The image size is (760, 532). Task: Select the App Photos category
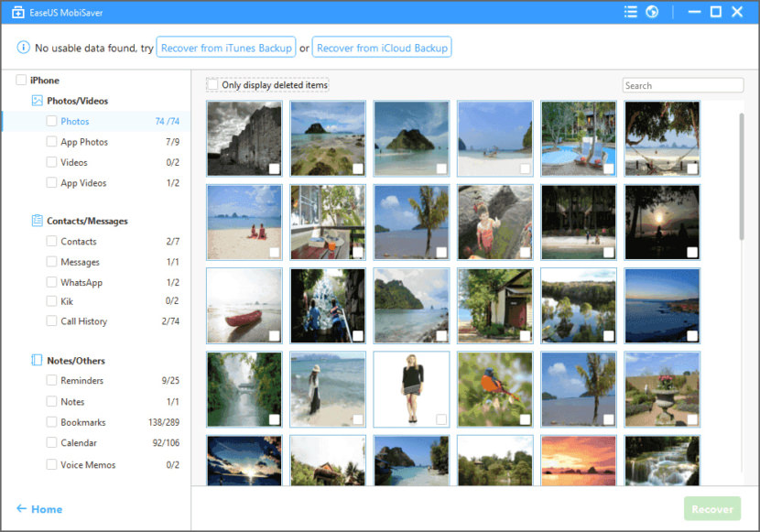pos(84,142)
